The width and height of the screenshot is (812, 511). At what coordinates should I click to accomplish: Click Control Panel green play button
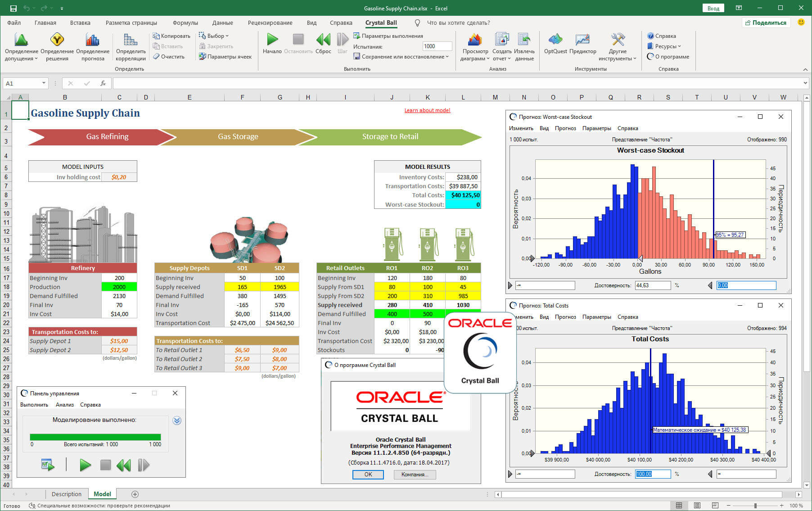tap(85, 465)
